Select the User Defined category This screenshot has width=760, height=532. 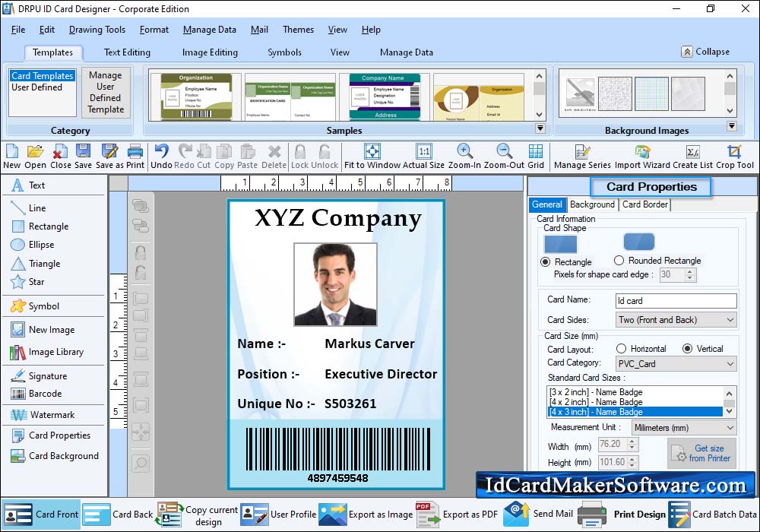36,87
